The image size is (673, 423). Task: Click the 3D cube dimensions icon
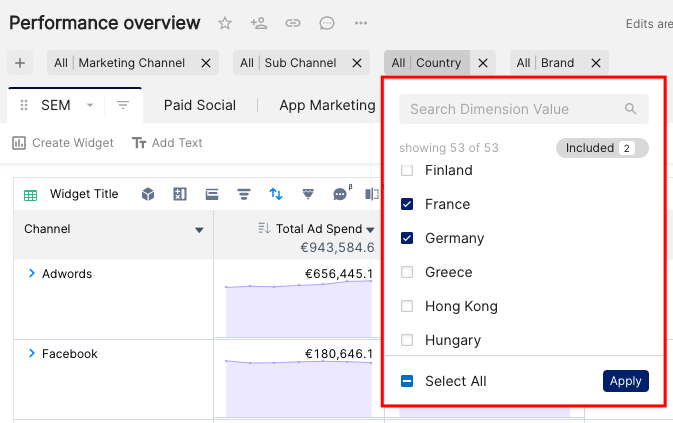pyautogui.click(x=148, y=194)
